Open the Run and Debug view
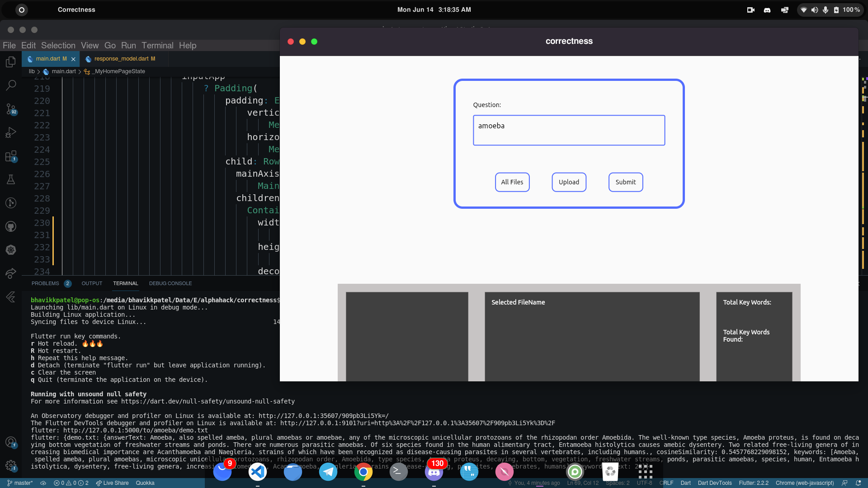 click(11, 132)
